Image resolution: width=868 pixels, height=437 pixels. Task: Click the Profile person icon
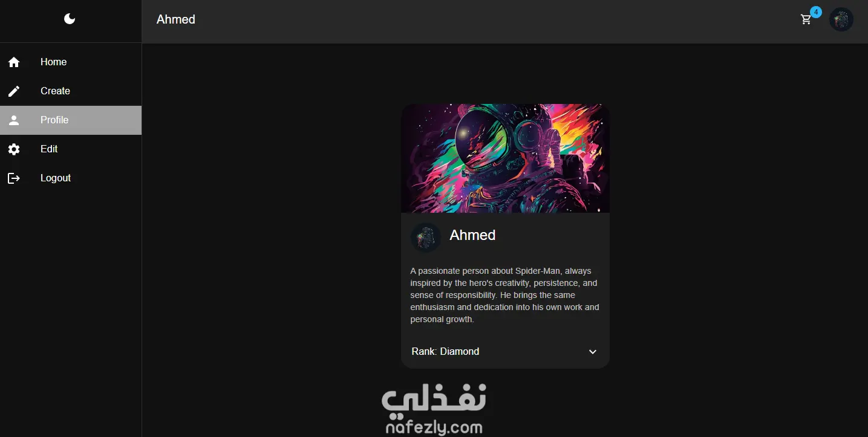14,120
